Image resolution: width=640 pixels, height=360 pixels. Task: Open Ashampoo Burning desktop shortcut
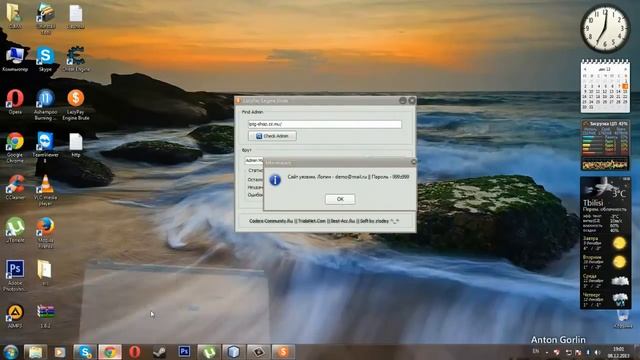coord(45,105)
